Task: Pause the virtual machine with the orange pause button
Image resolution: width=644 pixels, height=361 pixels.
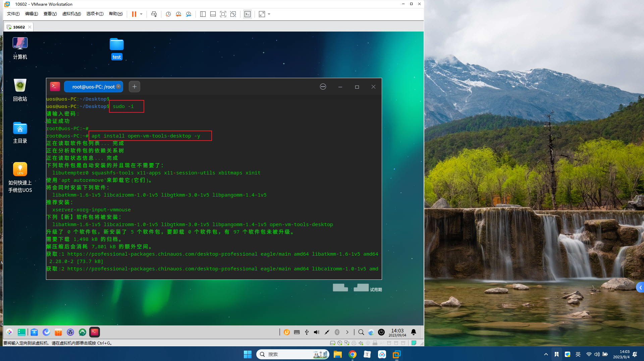Action: [x=134, y=14]
